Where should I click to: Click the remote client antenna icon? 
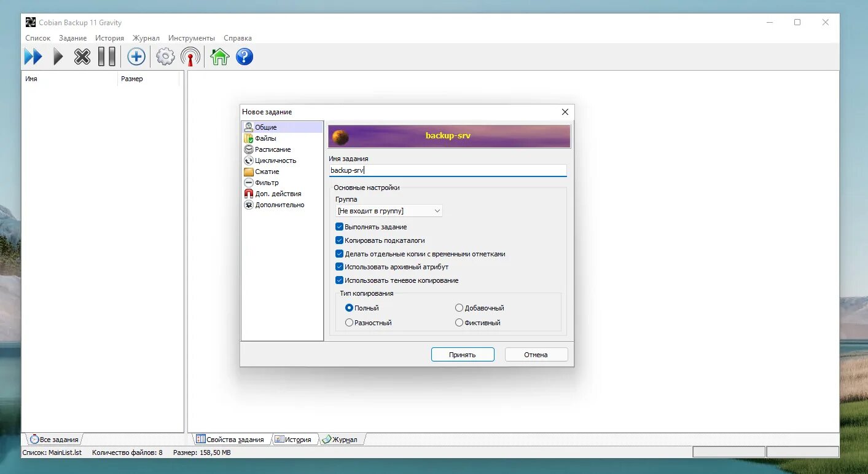point(190,57)
